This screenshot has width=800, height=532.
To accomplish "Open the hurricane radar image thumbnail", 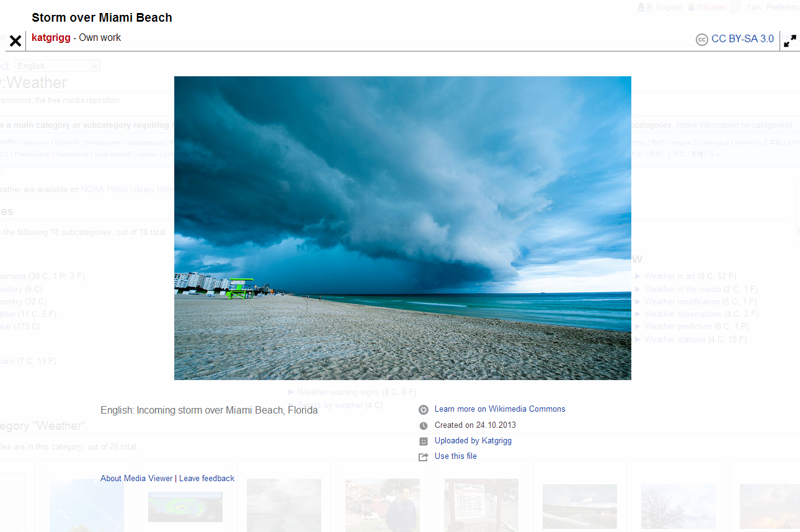I will 185,507.
